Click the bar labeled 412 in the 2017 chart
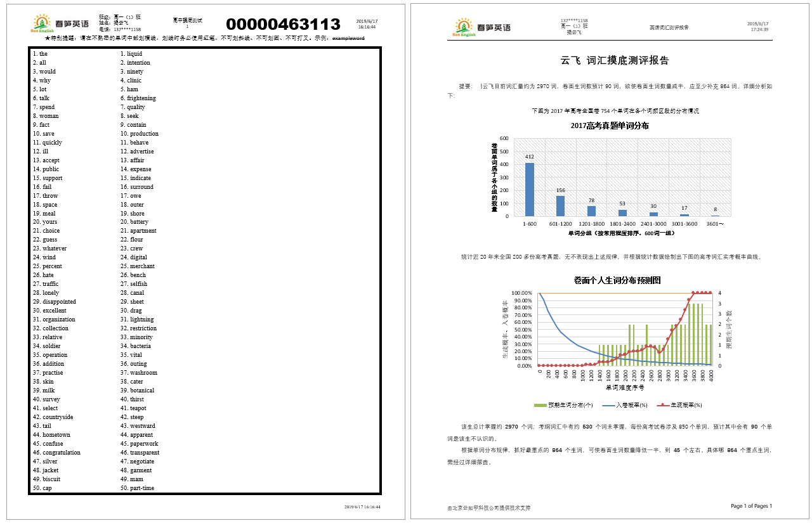Image resolution: width=812 pixels, height=523 pixels. click(529, 190)
